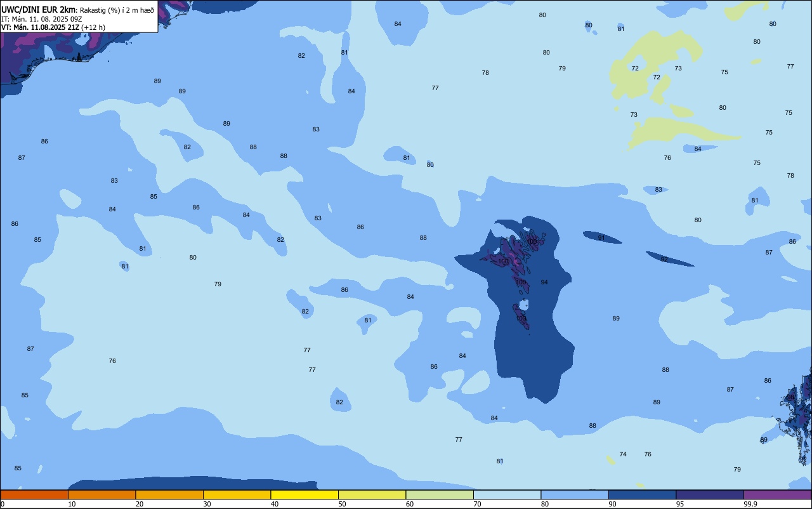Click the purple legend swatch above 99.9

tap(777, 494)
